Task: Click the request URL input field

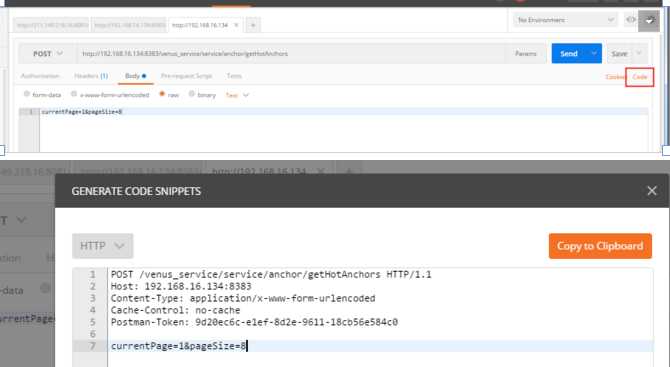Action: click(291, 53)
